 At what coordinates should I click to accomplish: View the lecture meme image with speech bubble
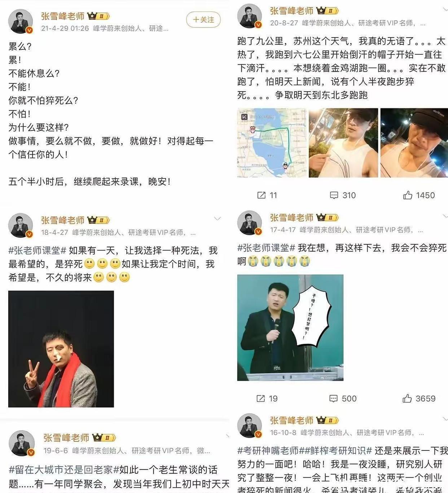(290, 327)
